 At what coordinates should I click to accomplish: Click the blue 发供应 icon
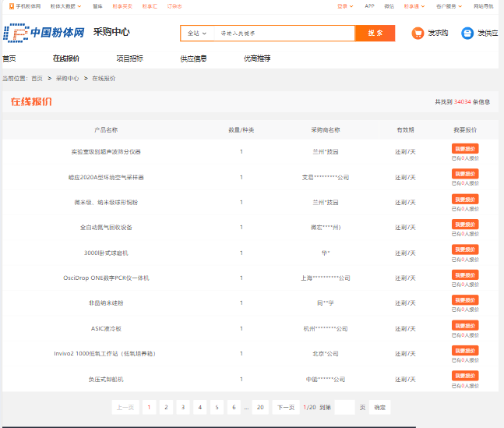pos(467,34)
